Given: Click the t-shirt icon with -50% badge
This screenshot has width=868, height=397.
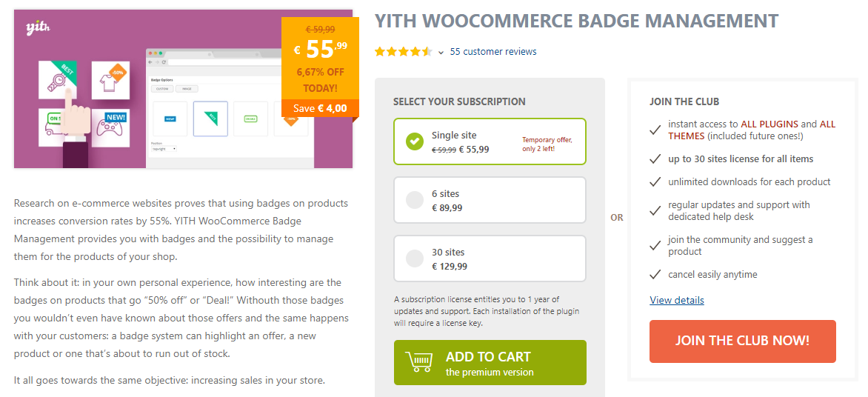Looking at the screenshot, I should (110, 80).
